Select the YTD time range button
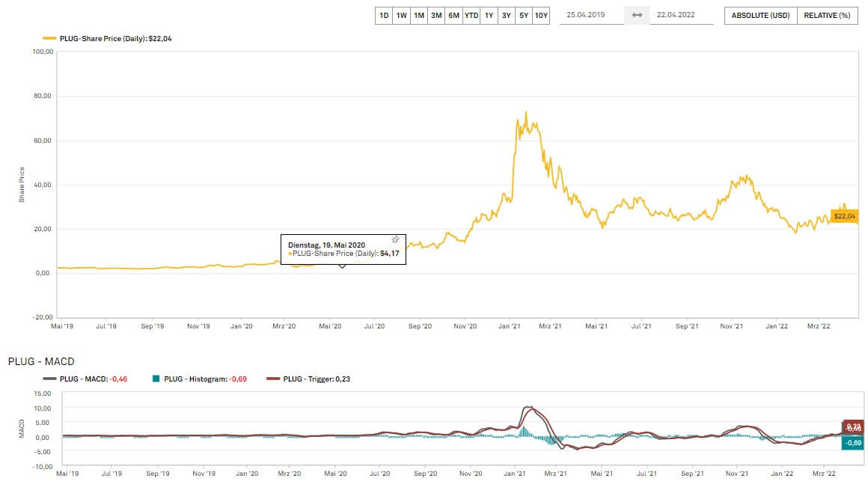Image resolution: width=868 pixels, height=499 pixels. click(x=471, y=16)
